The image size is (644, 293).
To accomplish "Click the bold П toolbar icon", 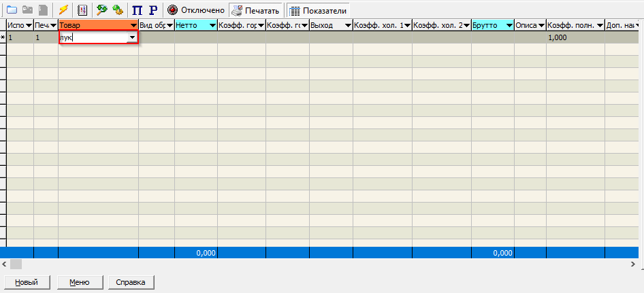I will tap(137, 10).
